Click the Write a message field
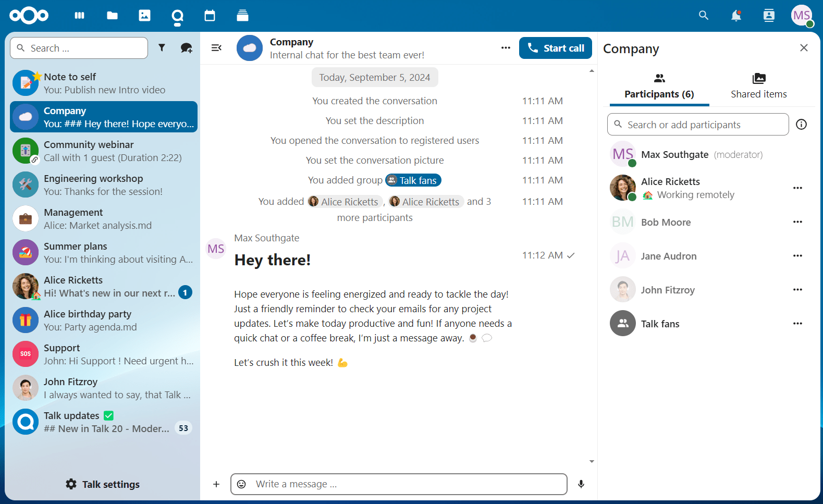Viewport: 823px width, 504px height. pos(407,484)
